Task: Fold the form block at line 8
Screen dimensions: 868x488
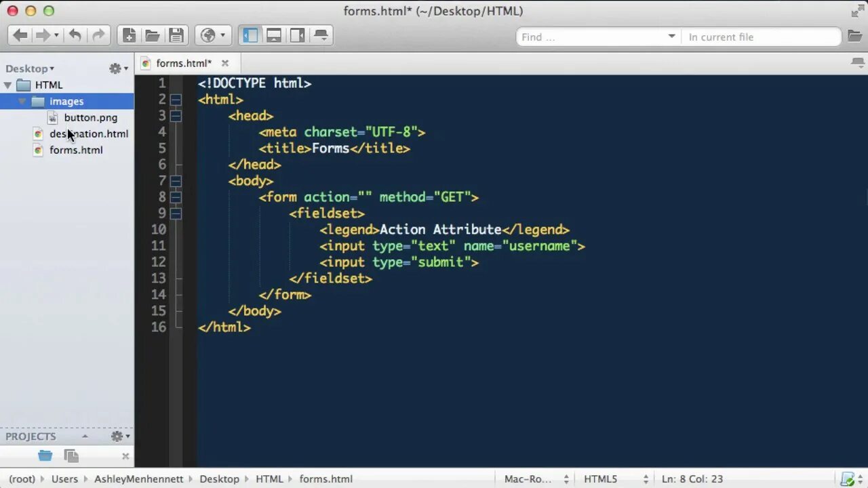Action: tap(176, 197)
